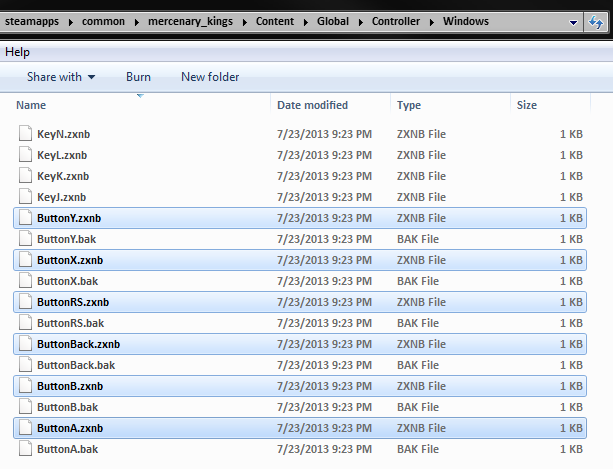Select the file name ButtonY.bak

click(66, 239)
